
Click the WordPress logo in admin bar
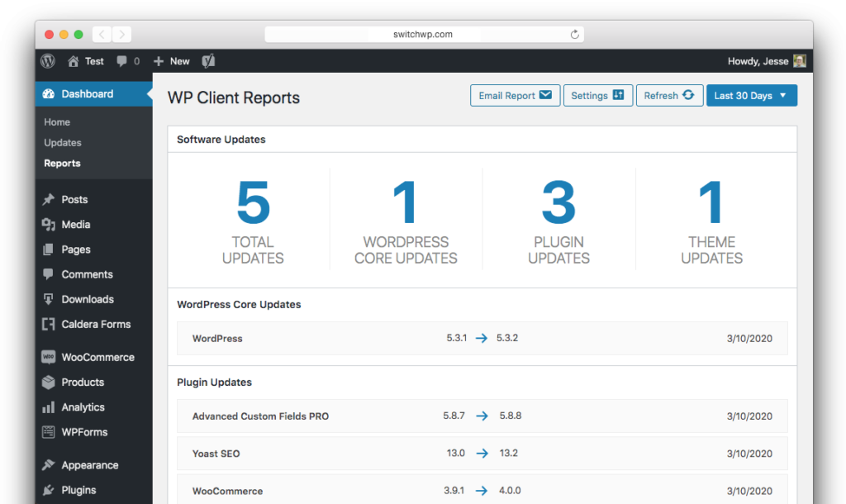point(48,61)
